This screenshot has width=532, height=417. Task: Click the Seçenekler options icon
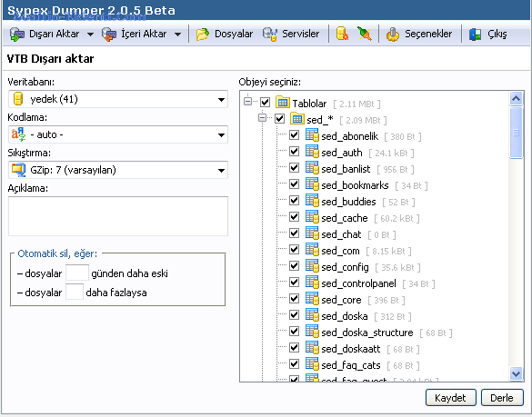point(393,35)
